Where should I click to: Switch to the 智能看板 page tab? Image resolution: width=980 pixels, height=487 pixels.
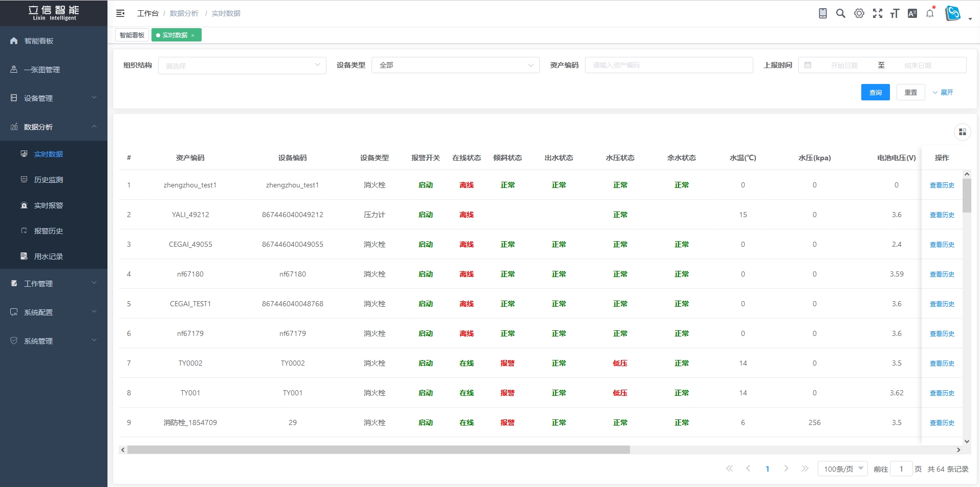[132, 35]
